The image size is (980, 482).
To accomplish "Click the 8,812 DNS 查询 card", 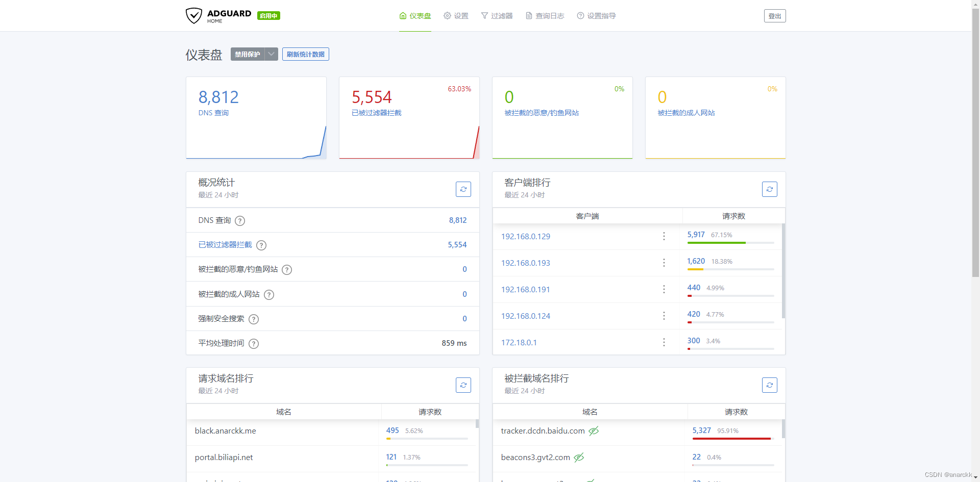I will coord(256,118).
